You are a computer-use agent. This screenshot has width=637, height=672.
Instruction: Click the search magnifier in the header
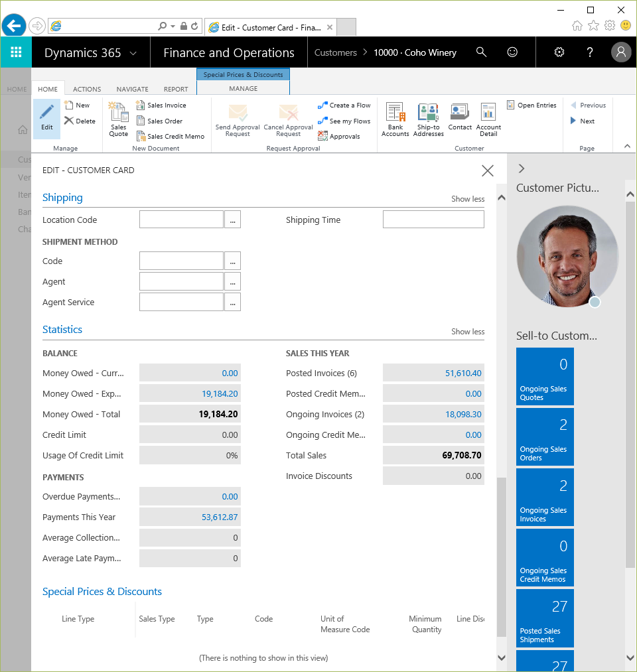click(481, 52)
